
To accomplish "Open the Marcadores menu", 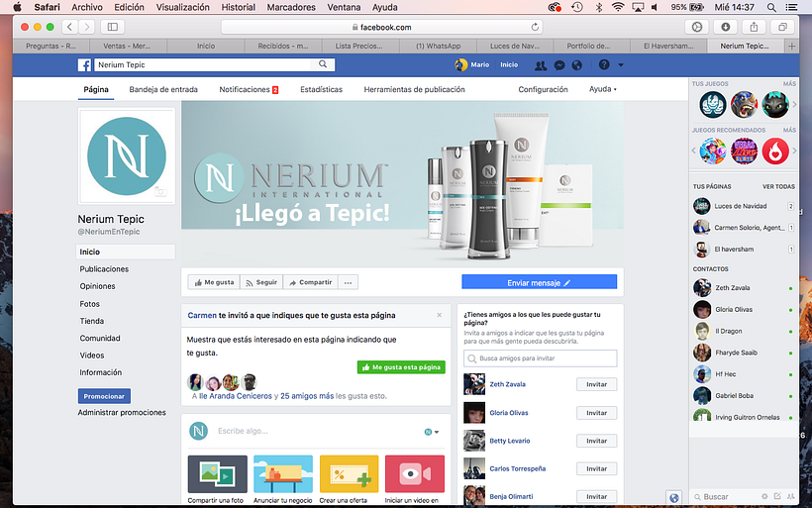I will (x=291, y=7).
